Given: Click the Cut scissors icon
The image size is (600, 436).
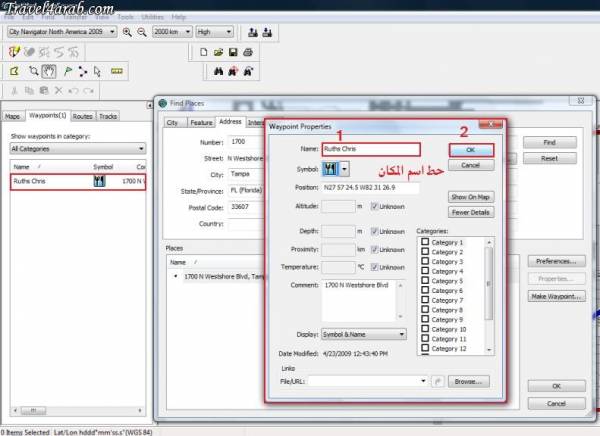Looking at the screenshot, I should [x=15, y=91].
